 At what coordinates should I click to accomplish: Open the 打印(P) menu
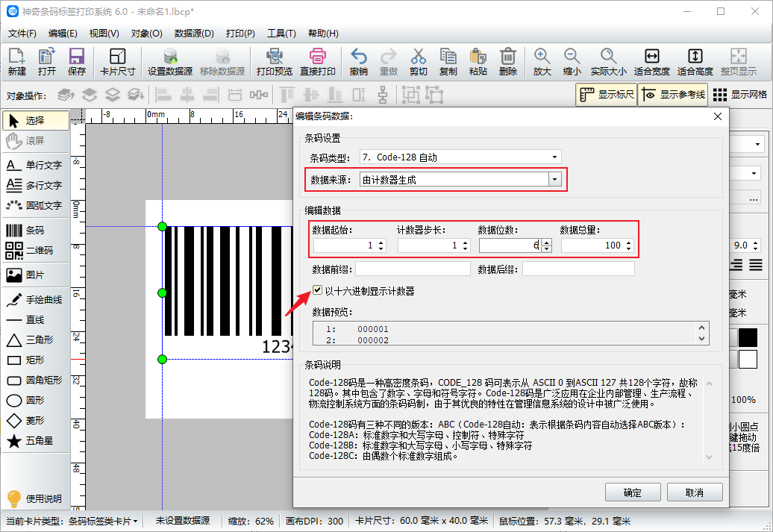(x=240, y=34)
